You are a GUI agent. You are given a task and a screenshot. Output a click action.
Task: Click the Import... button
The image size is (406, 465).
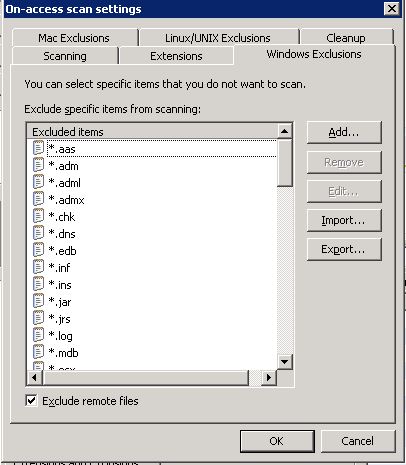[344, 220]
